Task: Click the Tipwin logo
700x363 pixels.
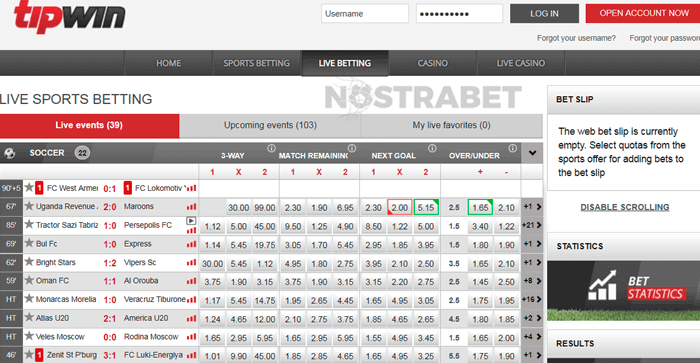Action: click(x=70, y=17)
